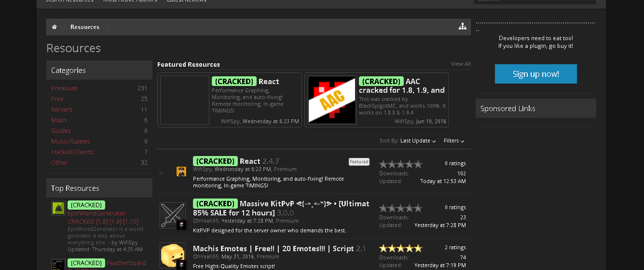Open the featured AAC cracked title
644x270 pixels.
[x=402, y=85]
